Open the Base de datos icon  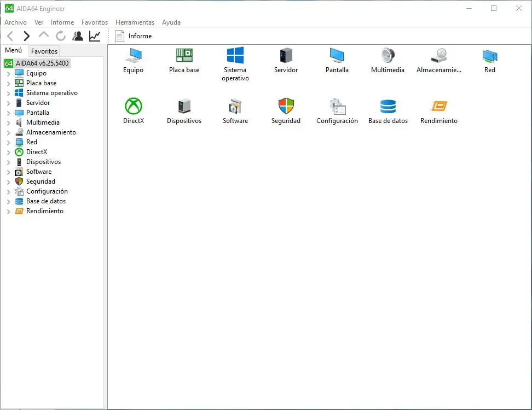point(388,106)
